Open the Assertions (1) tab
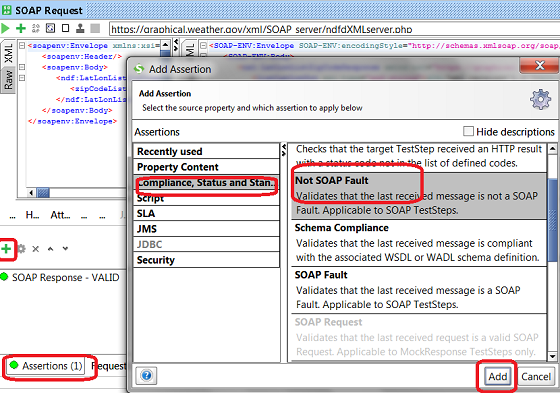The width and height of the screenshot is (560, 393). coord(46,366)
